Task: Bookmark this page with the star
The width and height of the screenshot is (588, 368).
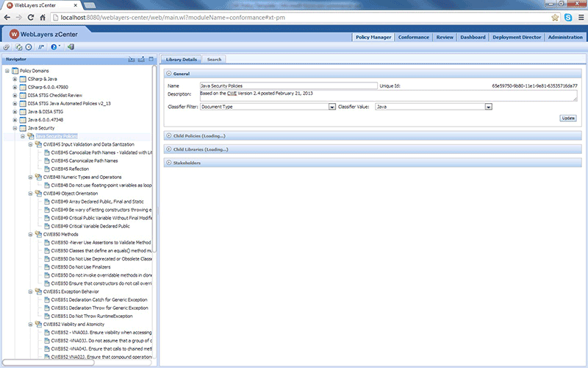Action: tap(555, 17)
